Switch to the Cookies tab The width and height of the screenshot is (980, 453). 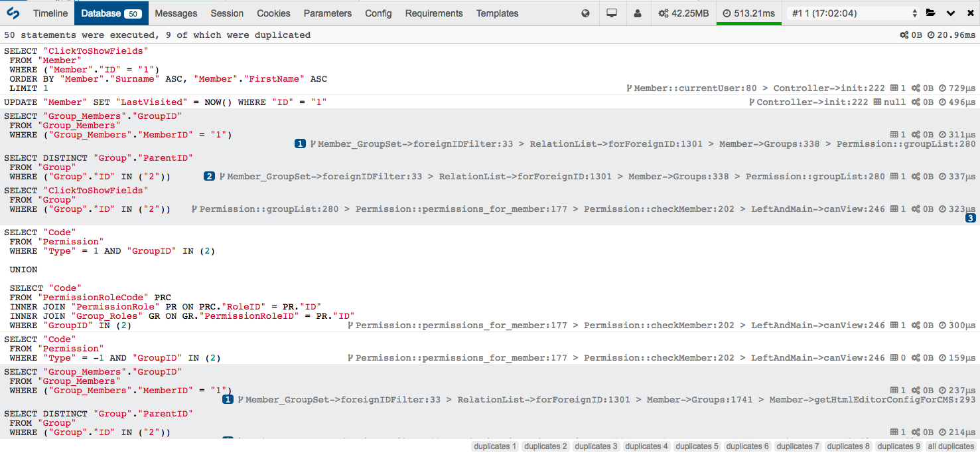pos(273,13)
